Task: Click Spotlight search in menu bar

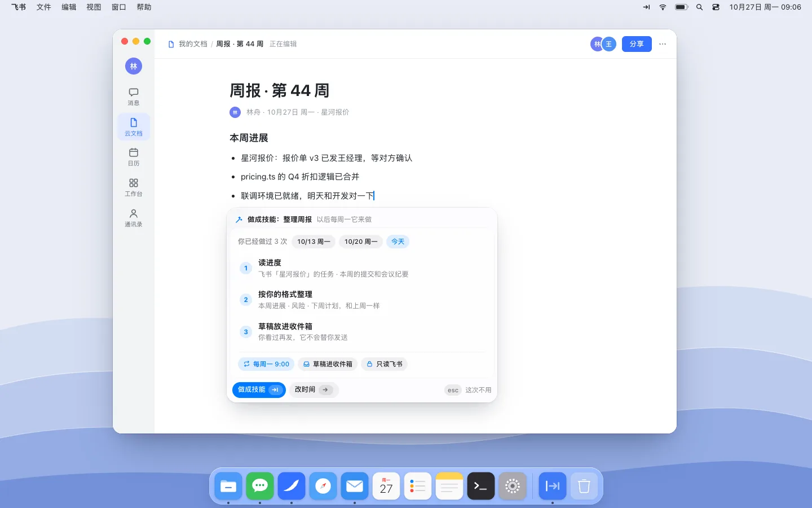Action: [x=699, y=7]
